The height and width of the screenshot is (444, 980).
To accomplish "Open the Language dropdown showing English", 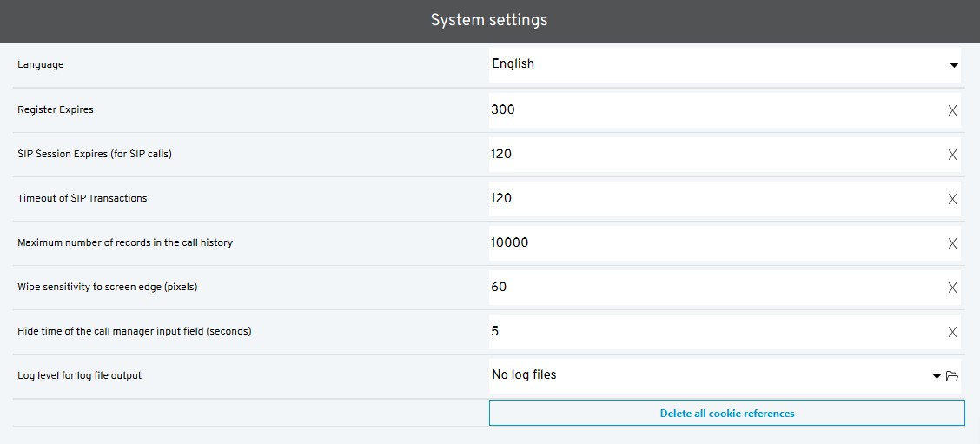I will tap(712, 64).
